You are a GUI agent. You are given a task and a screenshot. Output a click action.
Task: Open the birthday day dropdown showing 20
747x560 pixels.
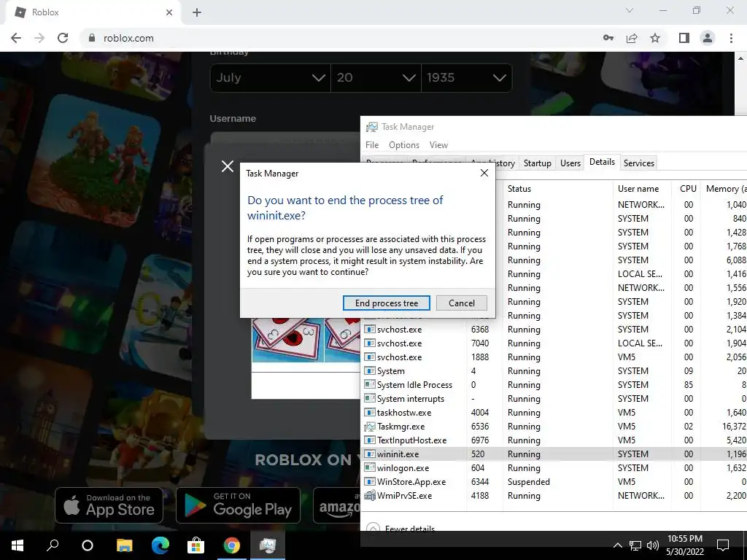click(376, 77)
